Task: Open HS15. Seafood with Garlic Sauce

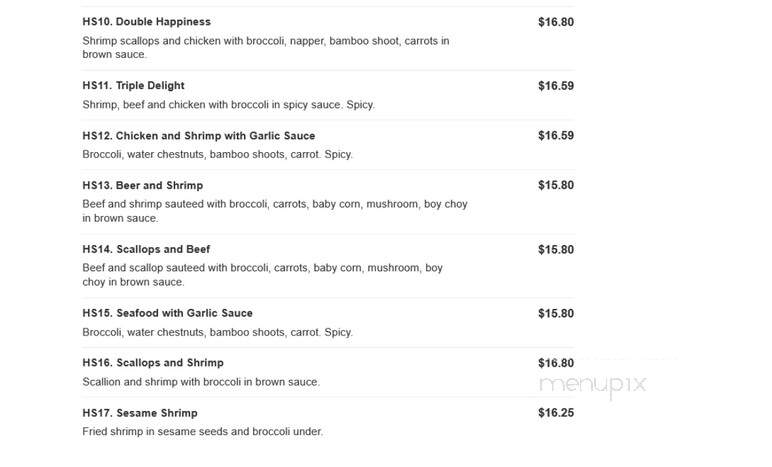Action: pos(167,313)
